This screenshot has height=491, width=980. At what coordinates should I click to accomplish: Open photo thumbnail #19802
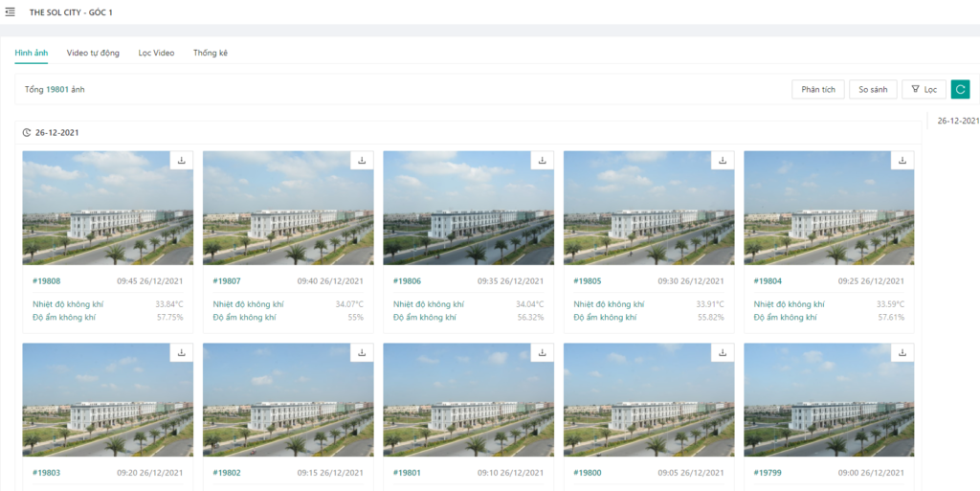click(288, 400)
